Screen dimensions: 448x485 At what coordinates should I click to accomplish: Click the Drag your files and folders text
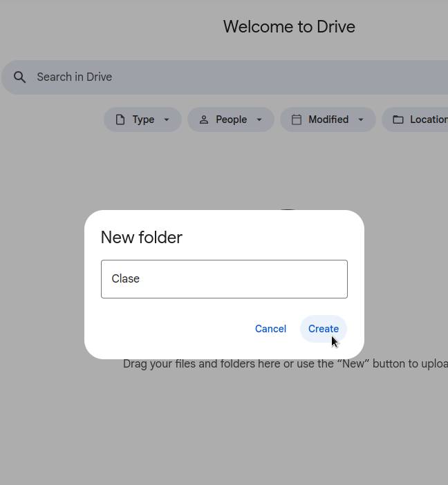[x=286, y=364]
